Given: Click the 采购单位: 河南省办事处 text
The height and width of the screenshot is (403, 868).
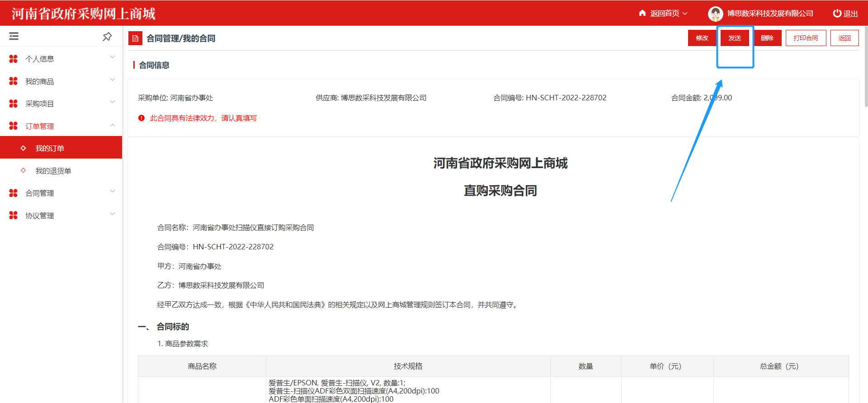Looking at the screenshot, I should 175,98.
